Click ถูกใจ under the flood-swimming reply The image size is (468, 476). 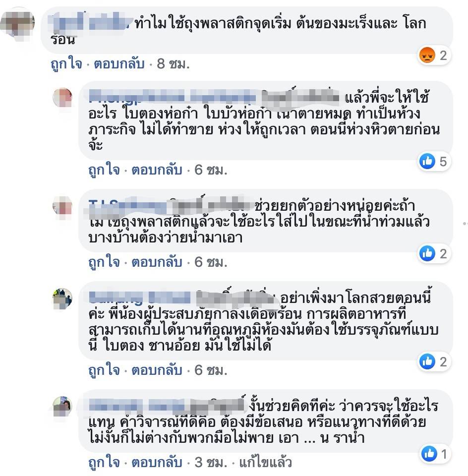(x=104, y=262)
